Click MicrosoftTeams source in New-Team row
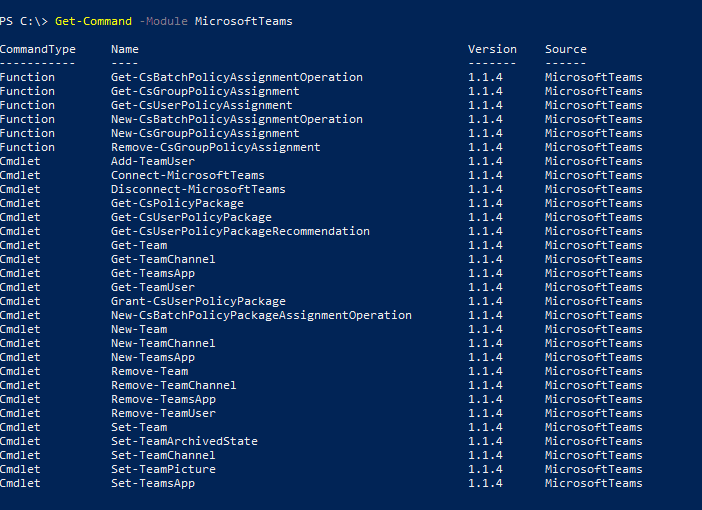The image size is (702, 510). tap(594, 330)
